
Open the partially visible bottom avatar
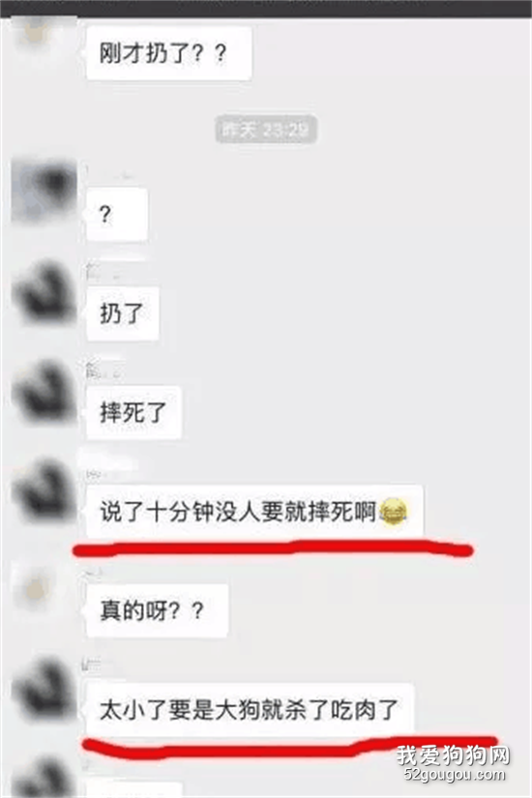[x=44, y=778]
